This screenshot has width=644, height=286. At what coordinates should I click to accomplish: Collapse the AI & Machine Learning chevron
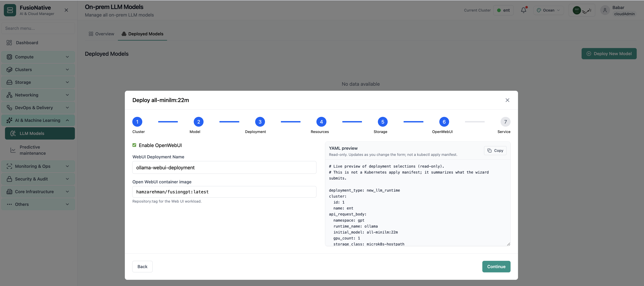pos(67,121)
